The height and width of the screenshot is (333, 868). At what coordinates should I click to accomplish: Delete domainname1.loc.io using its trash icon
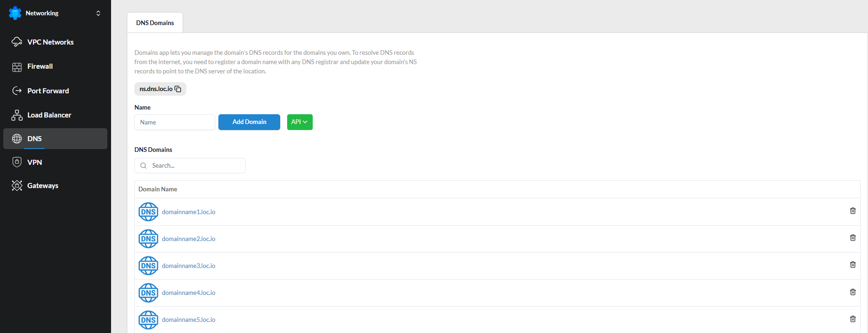(853, 211)
